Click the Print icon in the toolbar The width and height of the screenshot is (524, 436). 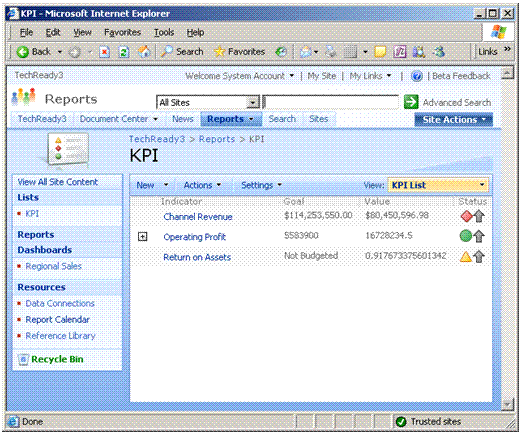[331, 52]
